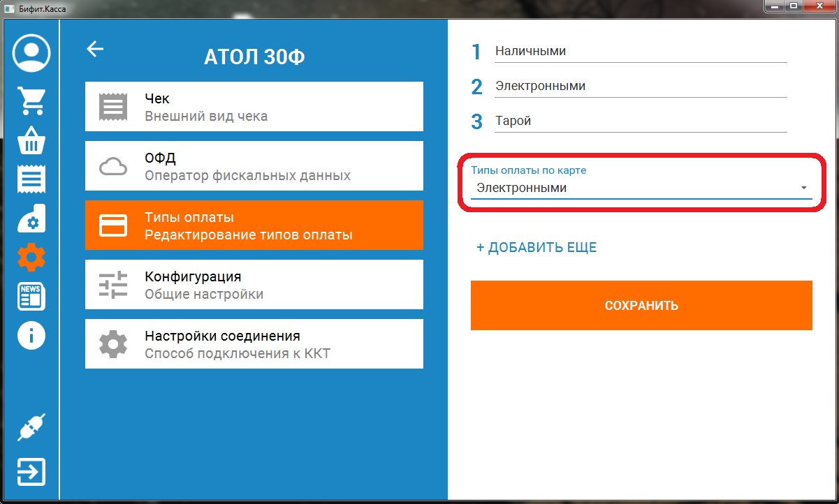Close the Бифит.Касса window
The width and height of the screenshot is (839, 504).
pyautogui.click(x=819, y=6)
